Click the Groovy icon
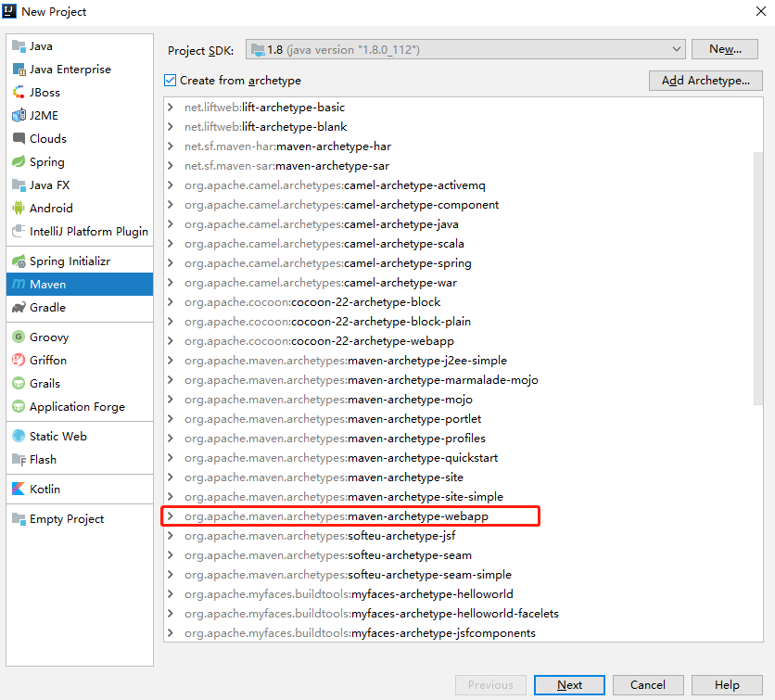775x700 pixels. 19,337
